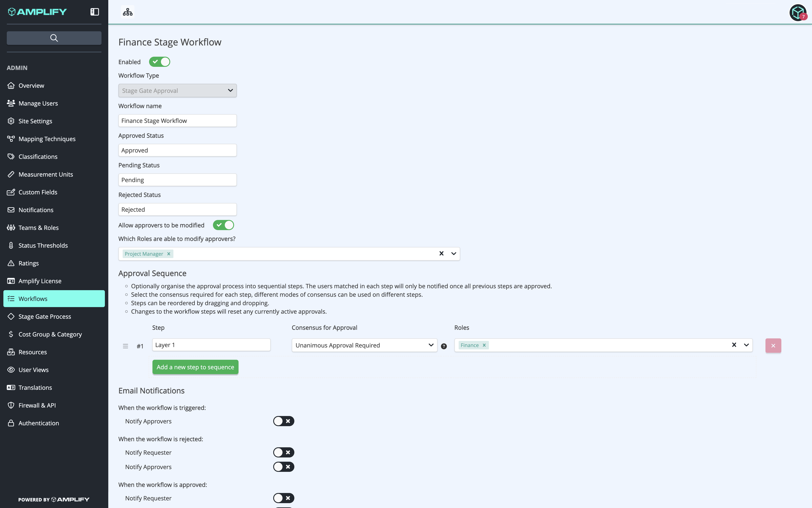The width and height of the screenshot is (812, 508).
Task: Go to Manage Users page
Action: tap(54, 103)
